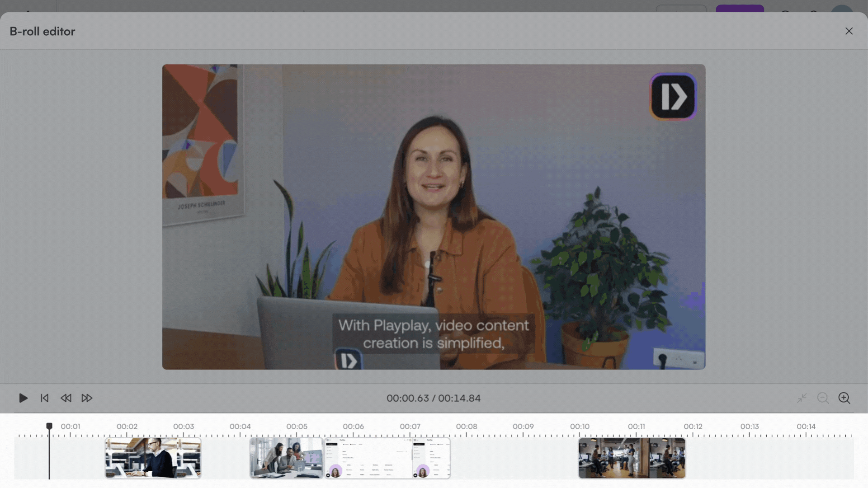Click the playhead handle on the timeline

pyautogui.click(x=49, y=426)
